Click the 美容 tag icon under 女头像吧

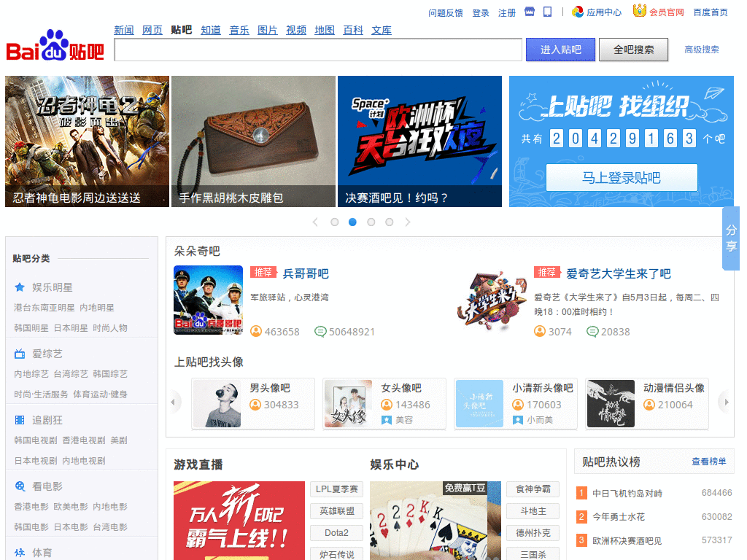tap(387, 420)
